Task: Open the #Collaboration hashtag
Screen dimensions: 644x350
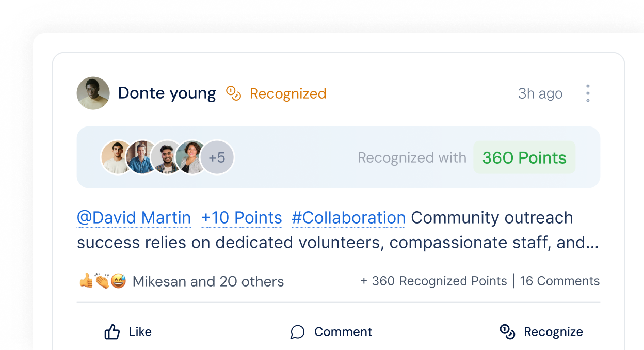Action: click(348, 218)
